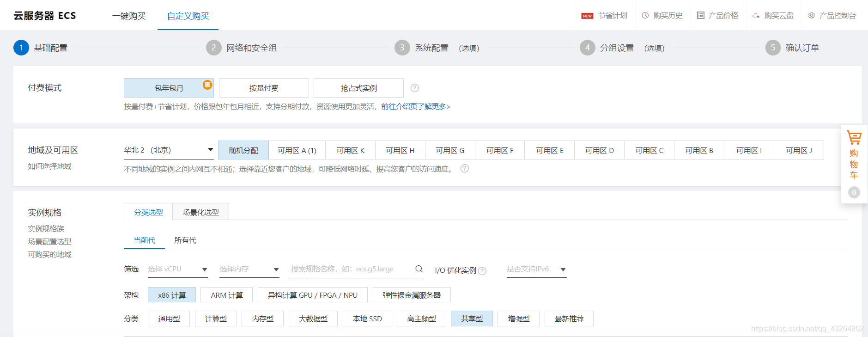Click 如何选择地域 help link
The width and height of the screenshot is (868, 337).
click(x=49, y=166)
